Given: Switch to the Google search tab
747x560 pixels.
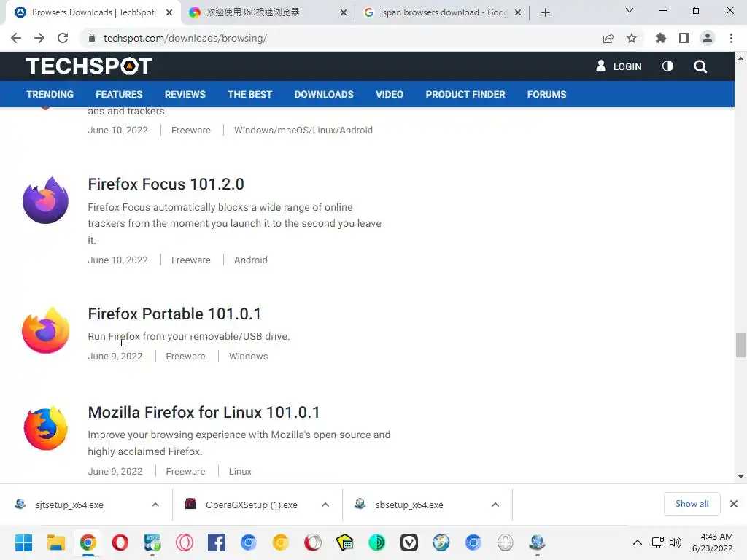Looking at the screenshot, I should [x=441, y=12].
